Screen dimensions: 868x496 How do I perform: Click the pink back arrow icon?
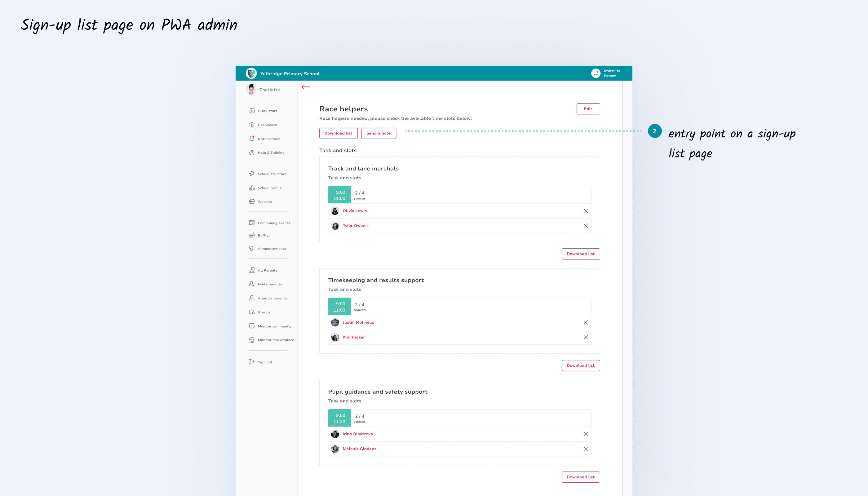coord(306,87)
